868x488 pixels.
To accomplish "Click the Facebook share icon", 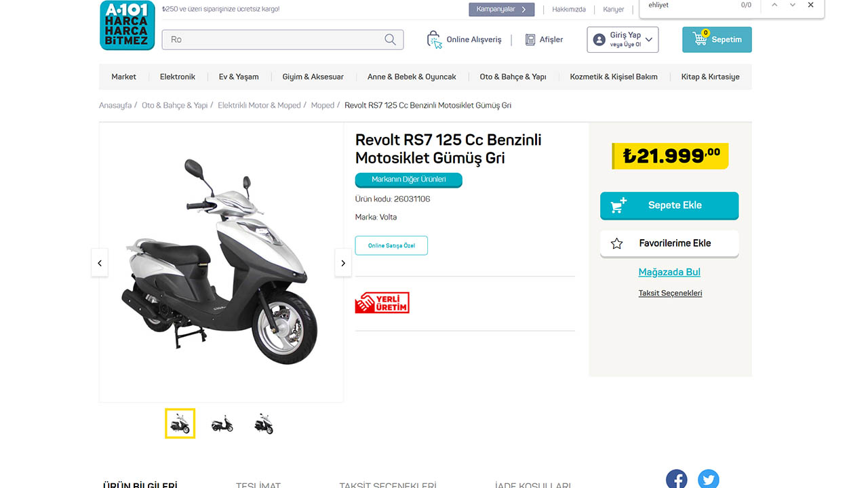I will 676,479.
